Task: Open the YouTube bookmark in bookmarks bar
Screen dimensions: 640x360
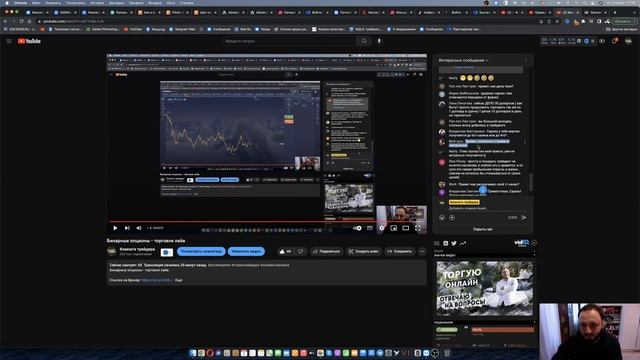Action: [x=133, y=29]
